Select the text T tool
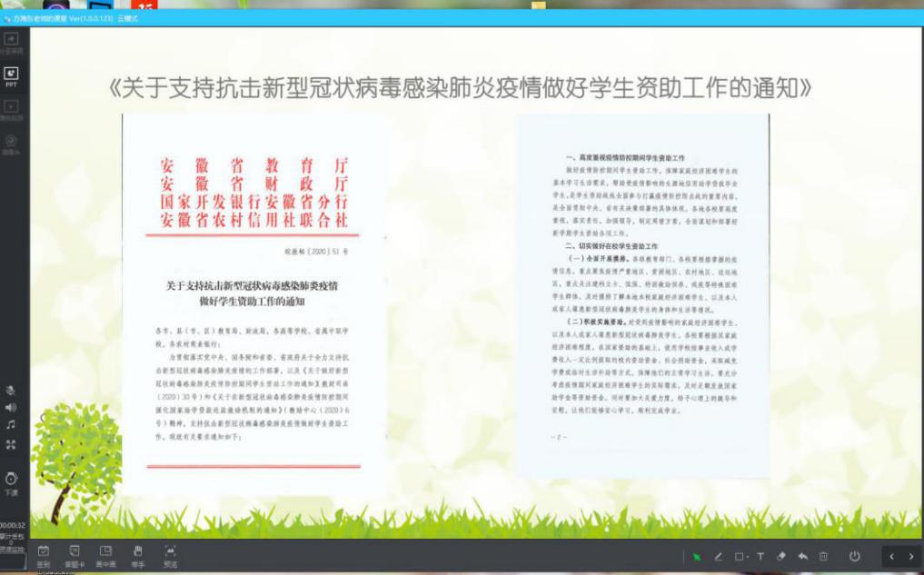 click(x=760, y=557)
